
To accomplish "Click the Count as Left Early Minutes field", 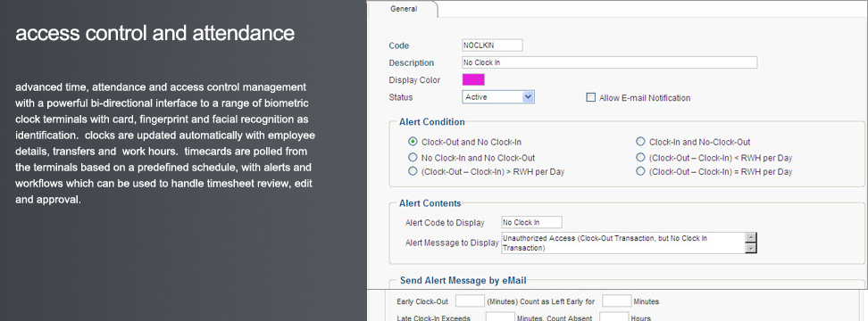I will (x=617, y=301).
